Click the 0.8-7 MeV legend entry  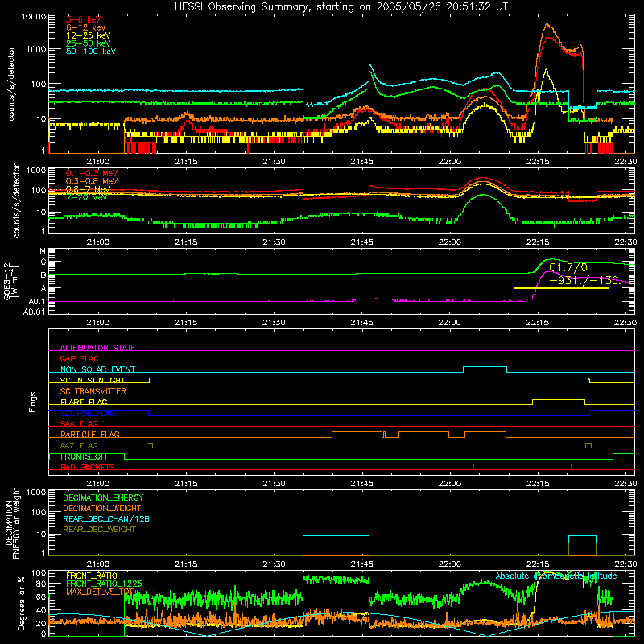tap(88, 189)
